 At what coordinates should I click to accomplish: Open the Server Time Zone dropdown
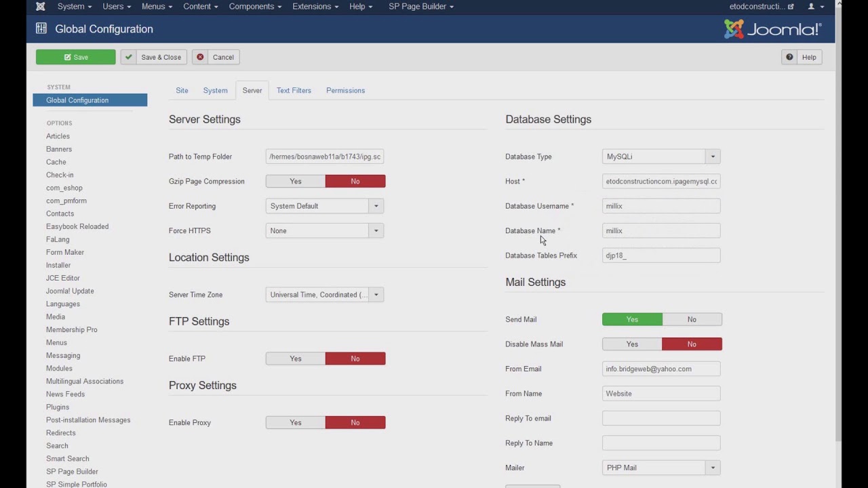(325, 295)
